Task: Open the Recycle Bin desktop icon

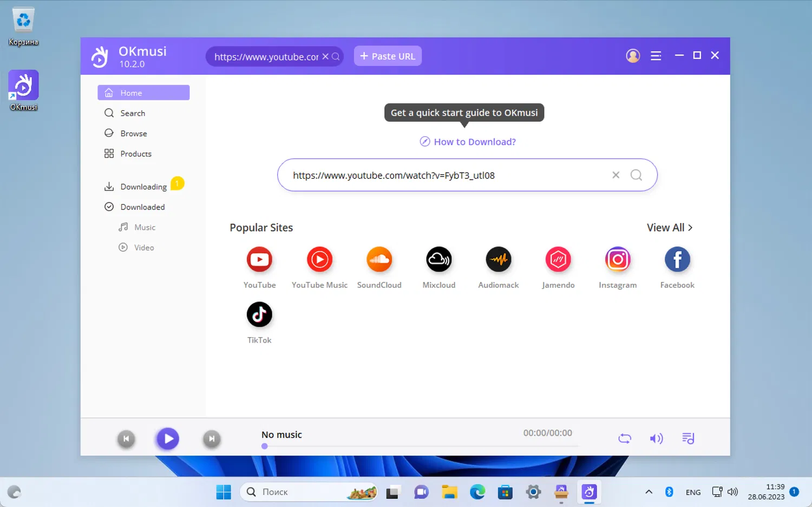Action: (x=23, y=27)
